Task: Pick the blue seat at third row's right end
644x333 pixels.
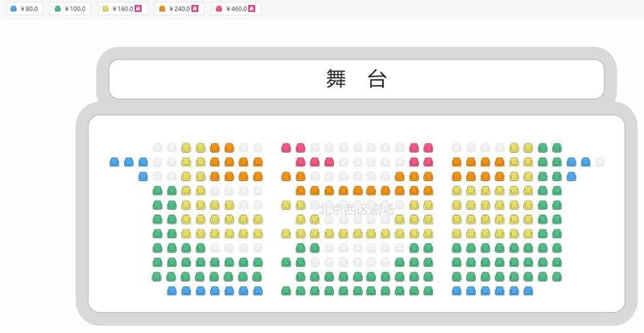Action: [572, 176]
